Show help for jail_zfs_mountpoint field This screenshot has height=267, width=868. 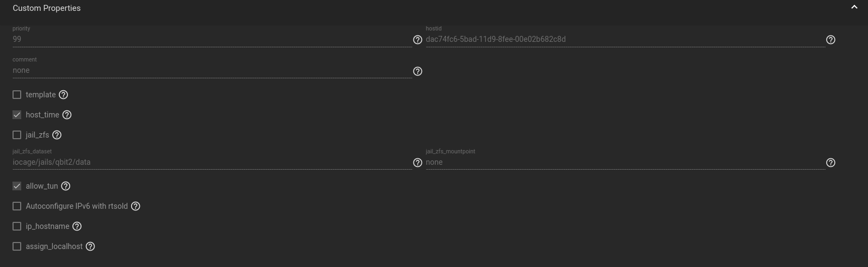(830, 163)
